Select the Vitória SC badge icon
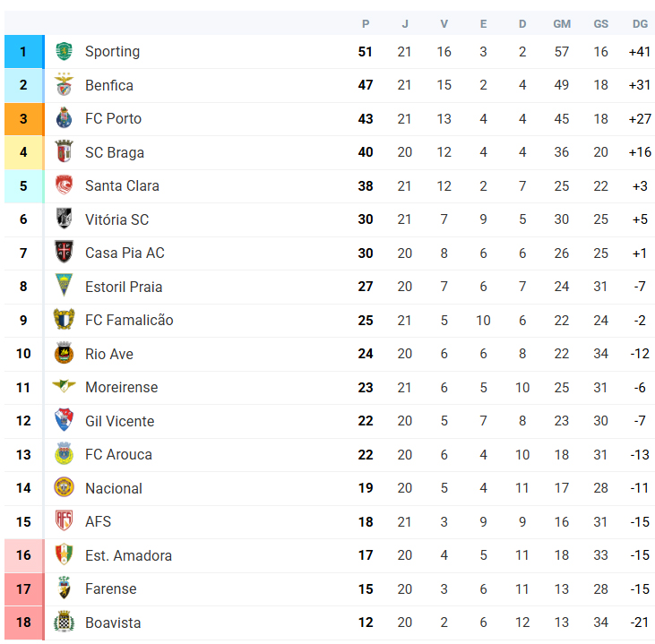655x644 pixels. pyautogui.click(x=64, y=219)
